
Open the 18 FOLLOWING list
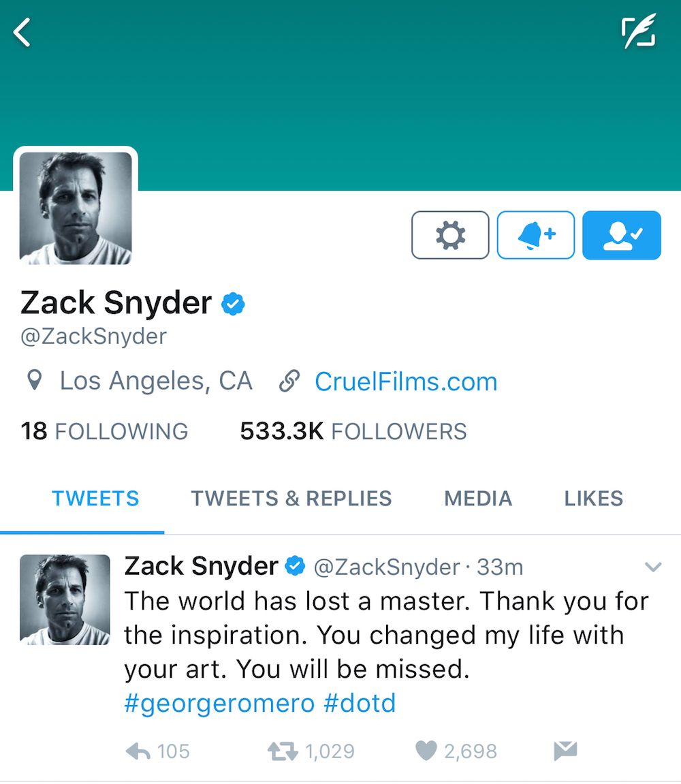point(104,430)
